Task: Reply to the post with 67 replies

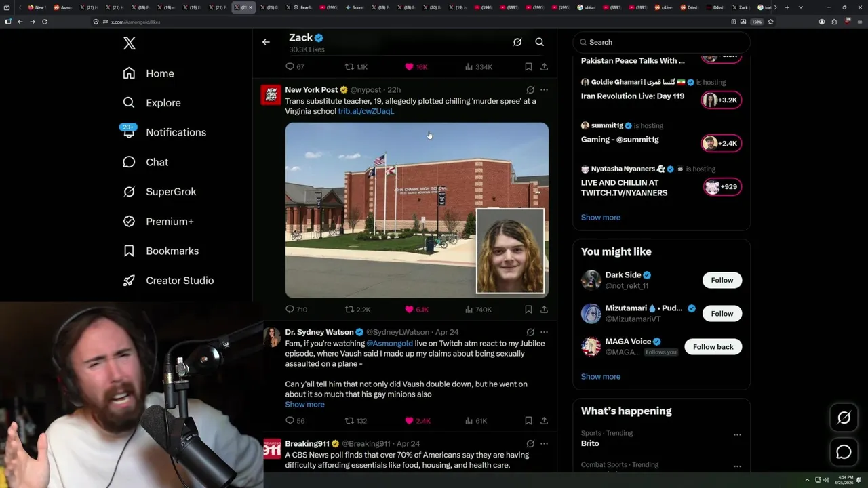Action: pos(295,67)
